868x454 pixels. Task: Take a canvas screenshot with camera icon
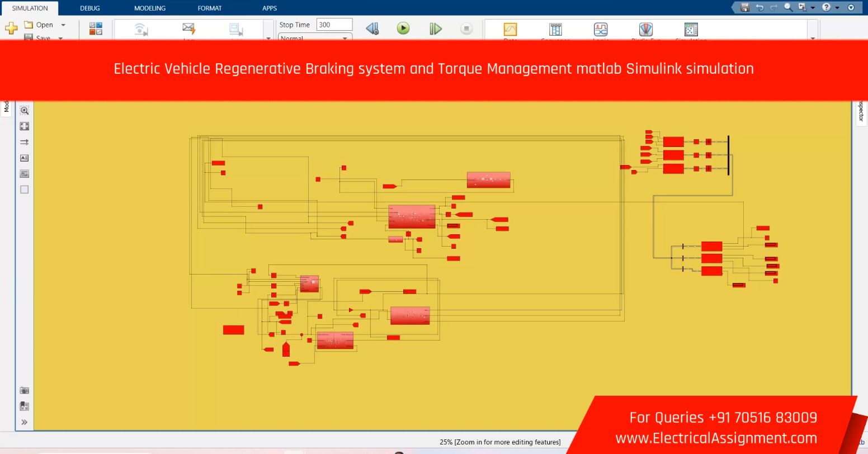pyautogui.click(x=24, y=390)
